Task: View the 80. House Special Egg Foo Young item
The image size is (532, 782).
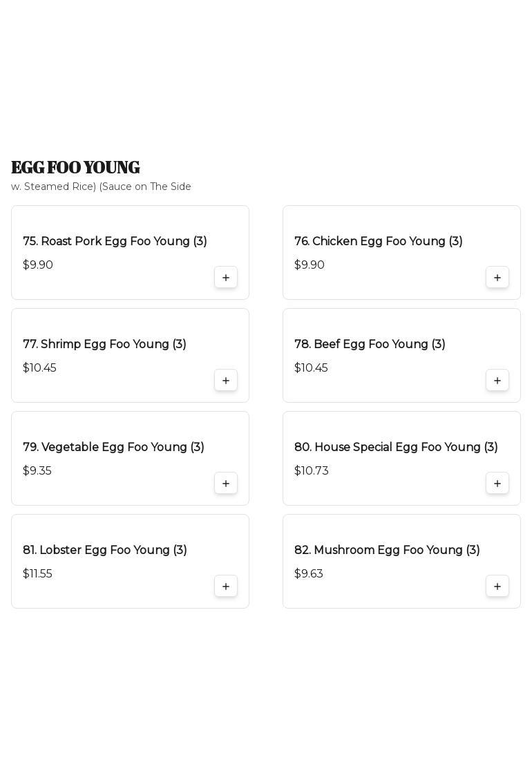Action: click(396, 447)
